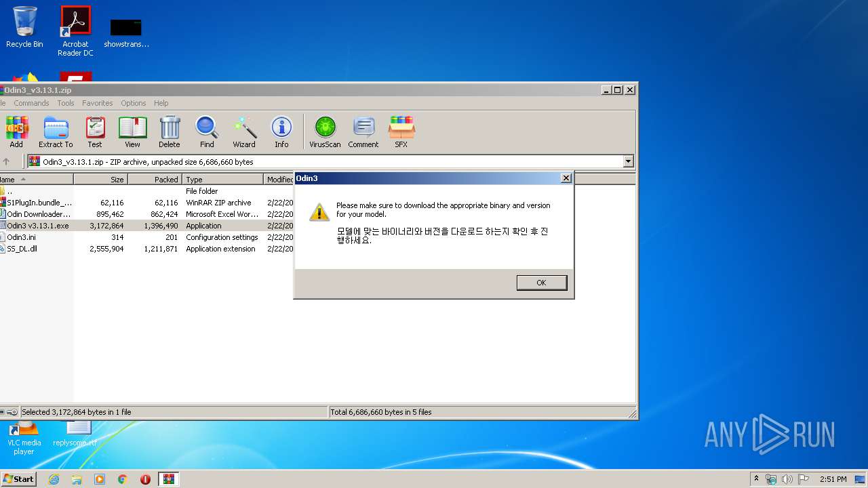Click the Add toolbar icon in WinRAR

pyautogui.click(x=16, y=132)
